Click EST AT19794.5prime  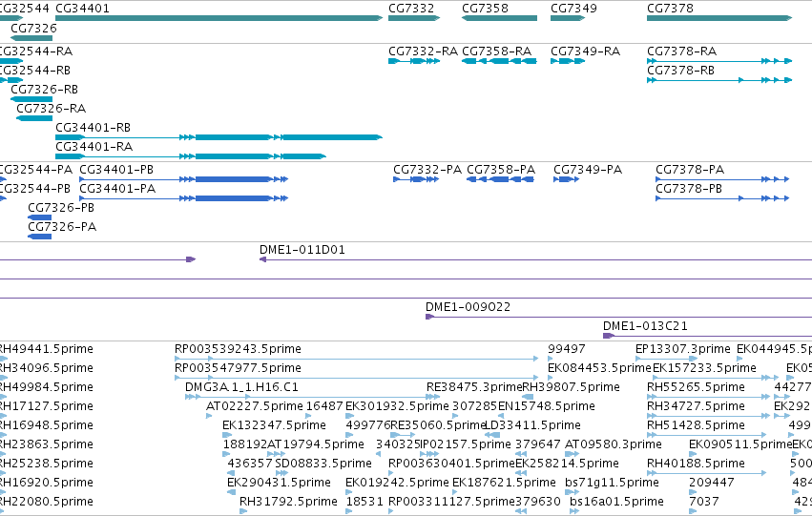tap(316, 444)
